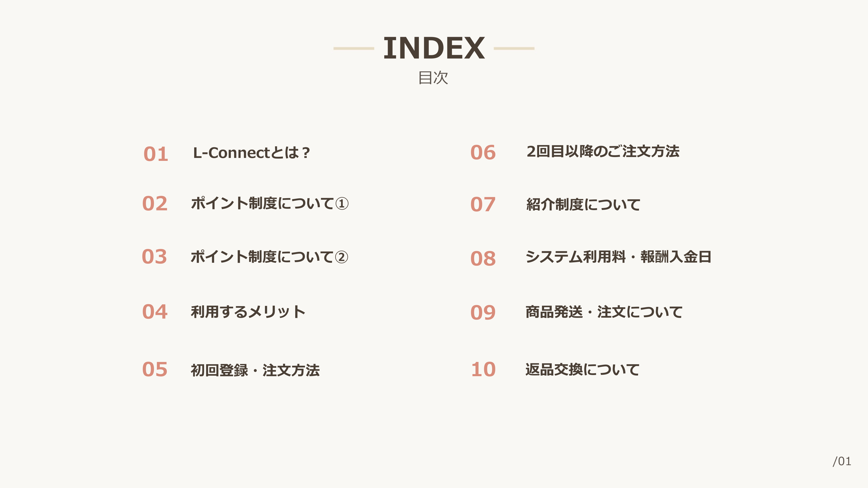The width and height of the screenshot is (868, 488).
Task: Click the number 01 in the index
Action: (x=156, y=154)
